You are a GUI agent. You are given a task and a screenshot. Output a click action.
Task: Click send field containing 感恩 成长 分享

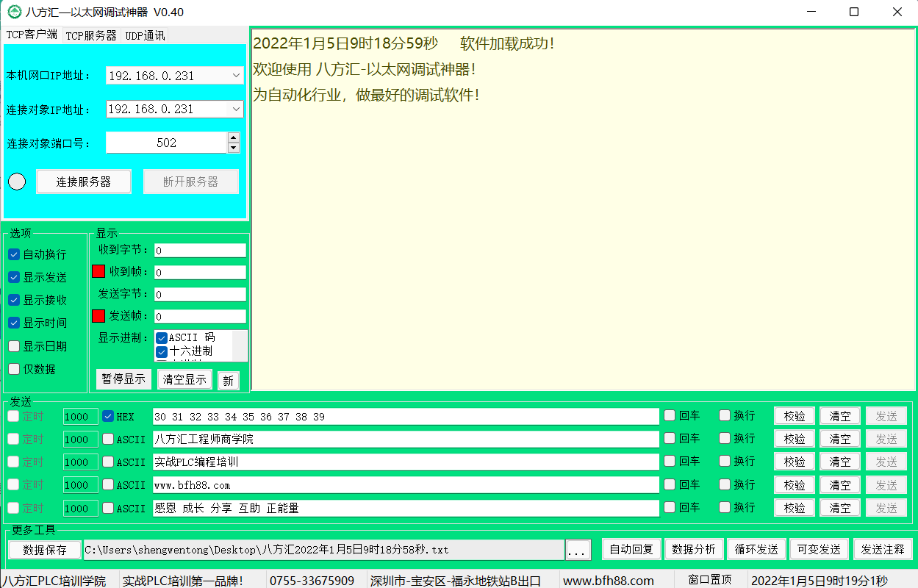tap(406, 508)
